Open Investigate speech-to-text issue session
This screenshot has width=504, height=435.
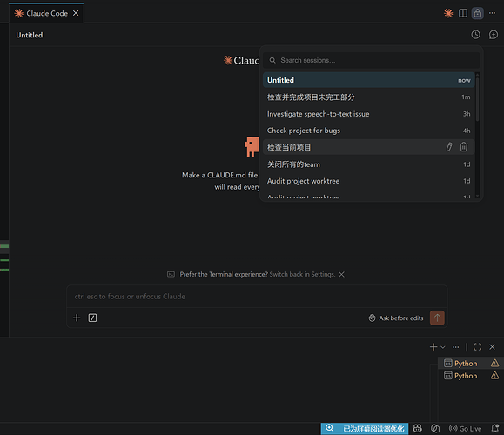[369, 114]
